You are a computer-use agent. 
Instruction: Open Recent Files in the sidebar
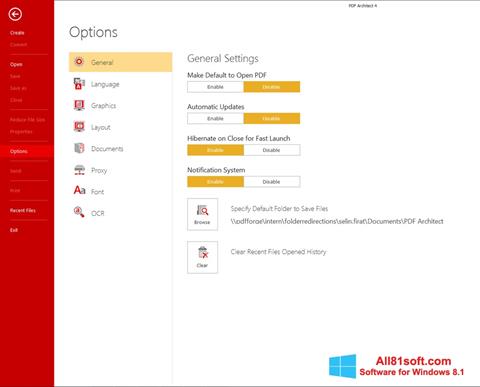coord(23,210)
